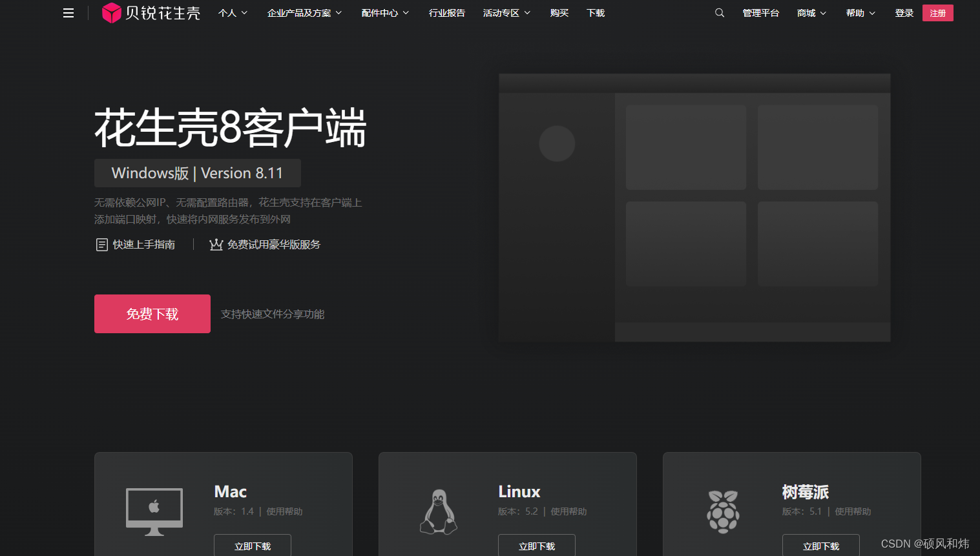980x556 pixels.
Task: Open the Linux 使用帮助 link
Action: (x=568, y=511)
